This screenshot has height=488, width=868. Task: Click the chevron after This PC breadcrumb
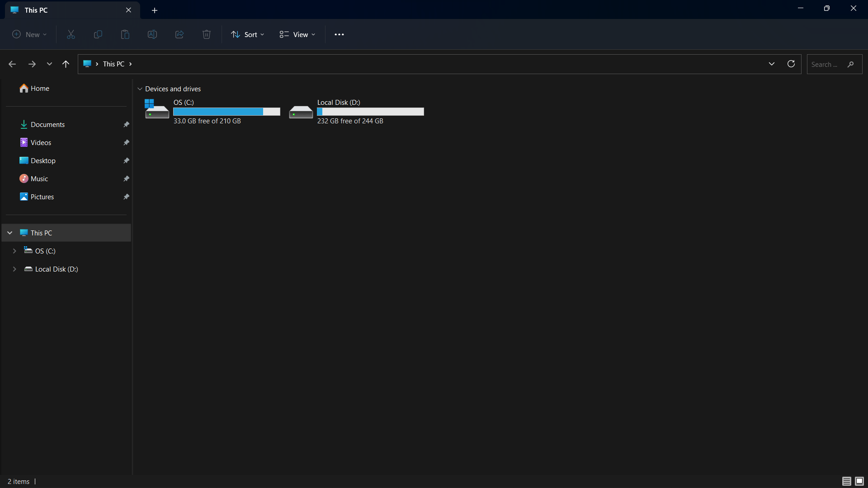(x=130, y=64)
